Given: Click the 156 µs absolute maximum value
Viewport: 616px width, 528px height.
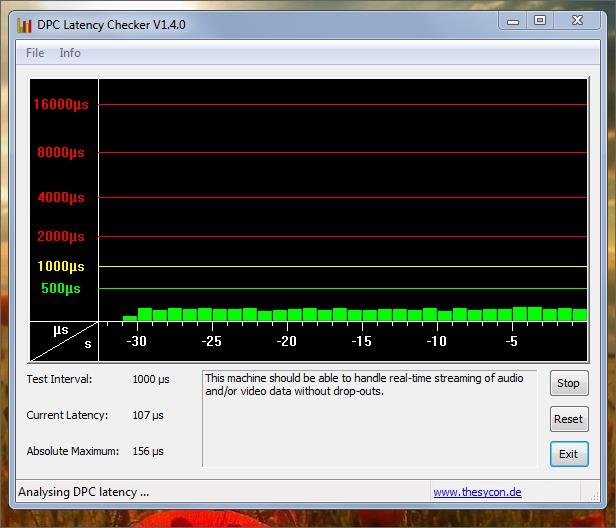Looking at the screenshot, I should pos(148,451).
